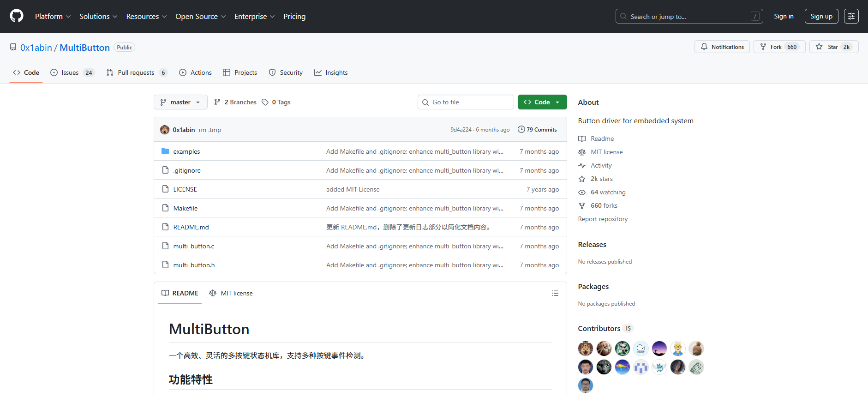Screen dimensions: 868x397
Task: Open the 0x1abin owner link
Action: point(36,48)
